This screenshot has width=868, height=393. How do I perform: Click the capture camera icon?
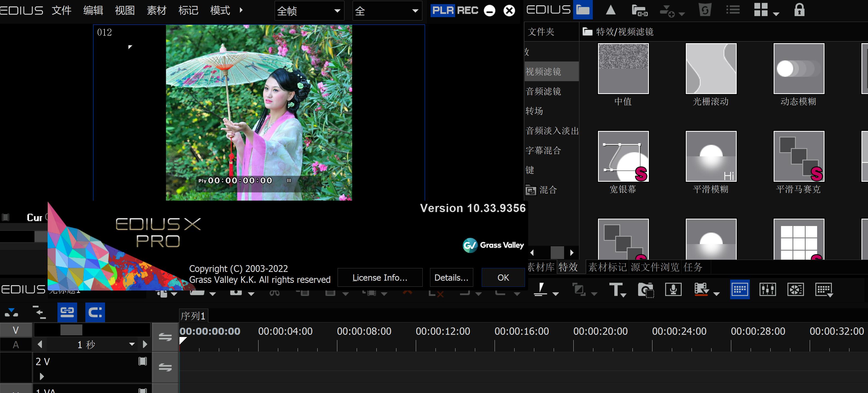(646, 290)
